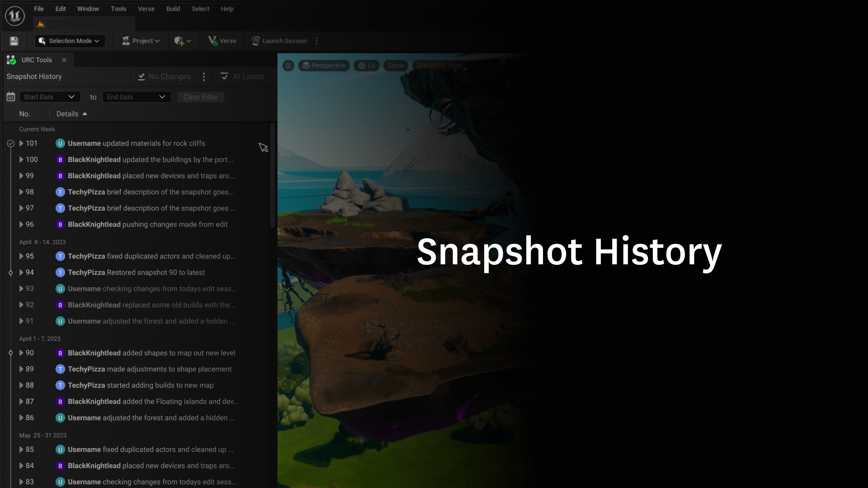Toggle At Latest sync status
Image resolution: width=868 pixels, height=488 pixels.
(242, 77)
